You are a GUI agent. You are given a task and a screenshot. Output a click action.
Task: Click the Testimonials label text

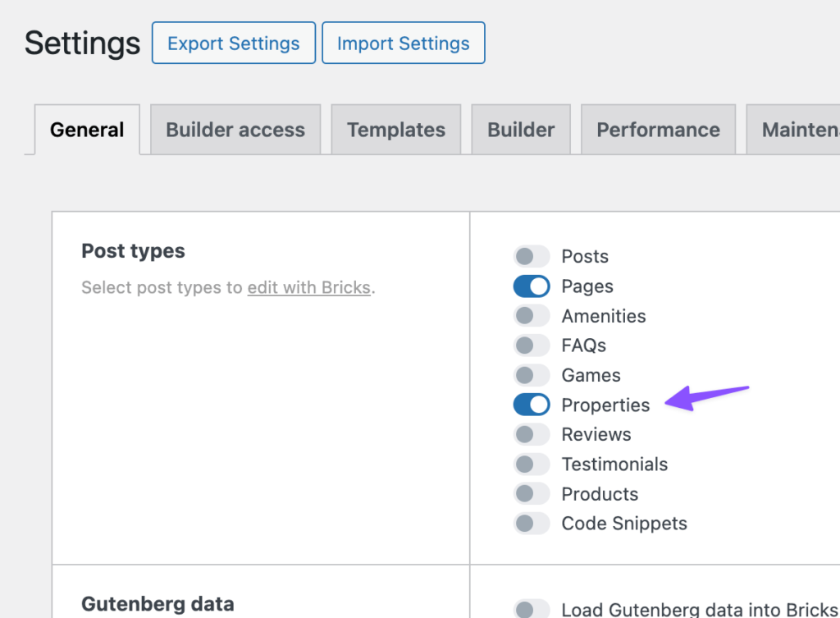pos(614,465)
